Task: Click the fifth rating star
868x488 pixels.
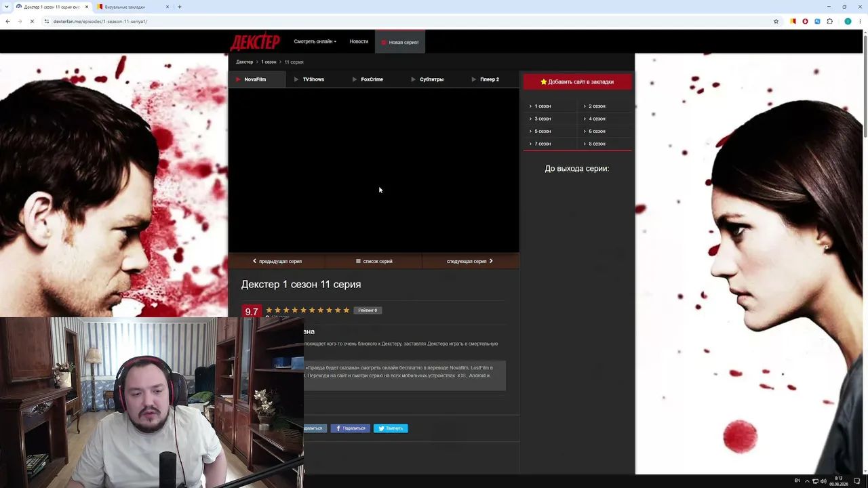Action: (x=303, y=310)
